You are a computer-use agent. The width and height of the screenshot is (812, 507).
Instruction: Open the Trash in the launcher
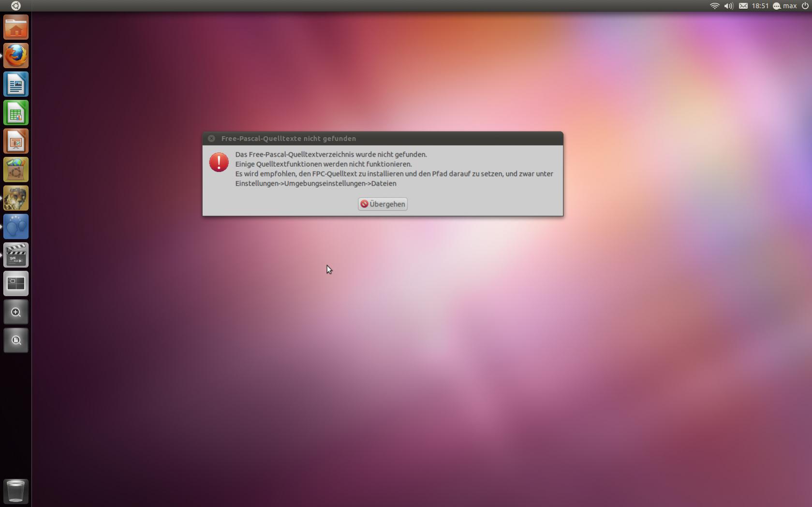[x=16, y=491]
